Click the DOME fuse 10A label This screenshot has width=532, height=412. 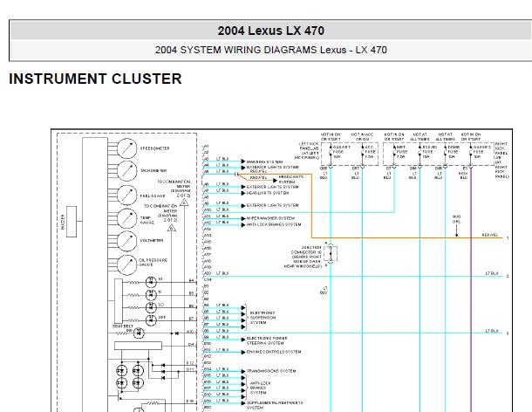454,152
